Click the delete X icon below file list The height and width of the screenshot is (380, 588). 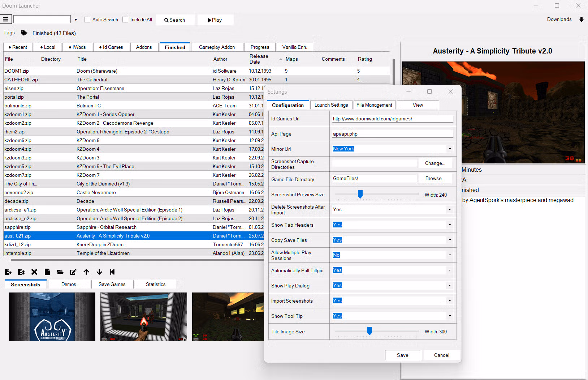(34, 272)
